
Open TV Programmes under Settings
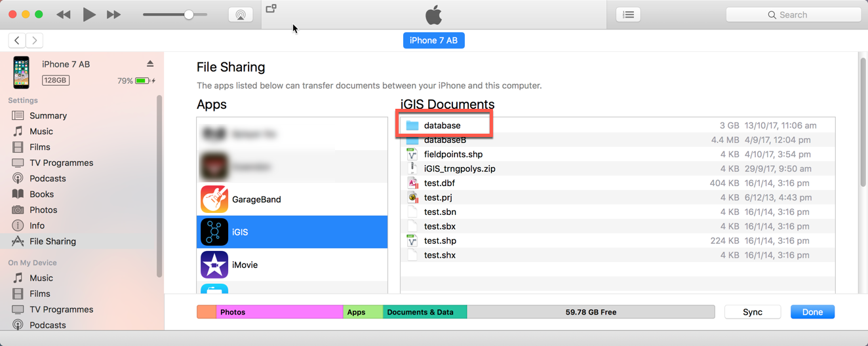(61, 163)
